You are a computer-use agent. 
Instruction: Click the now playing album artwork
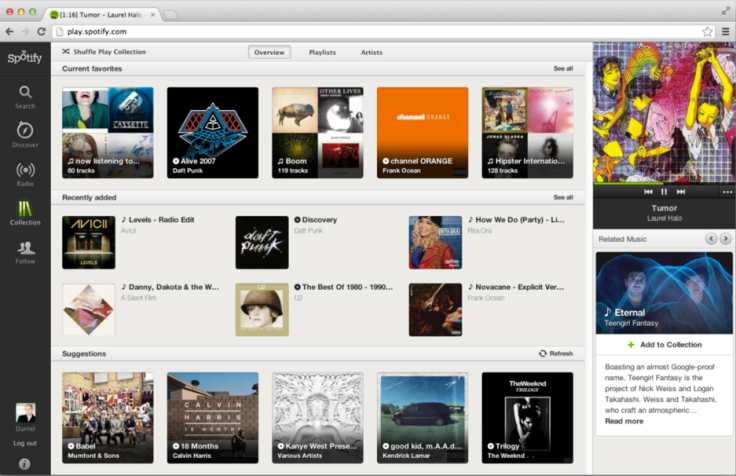point(664,112)
